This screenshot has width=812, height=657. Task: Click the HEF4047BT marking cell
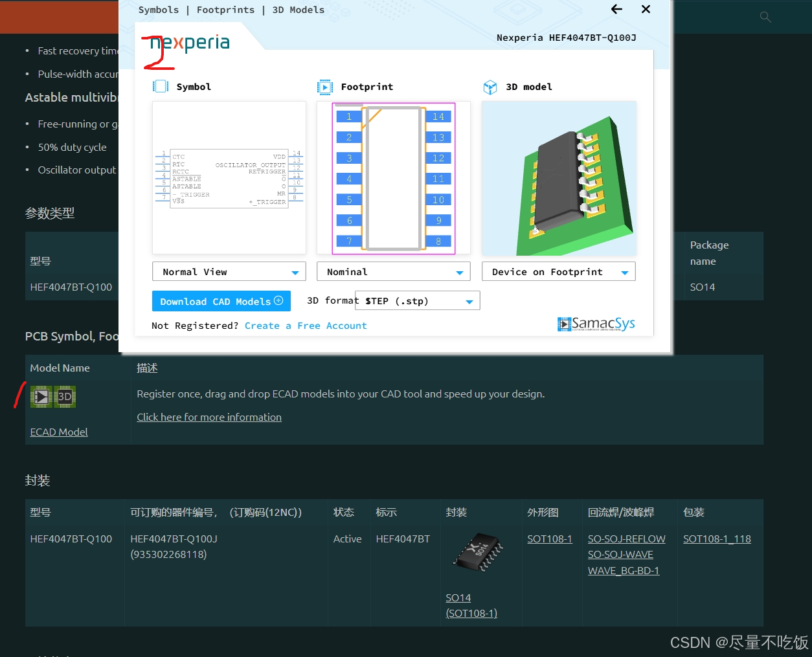[x=403, y=539]
